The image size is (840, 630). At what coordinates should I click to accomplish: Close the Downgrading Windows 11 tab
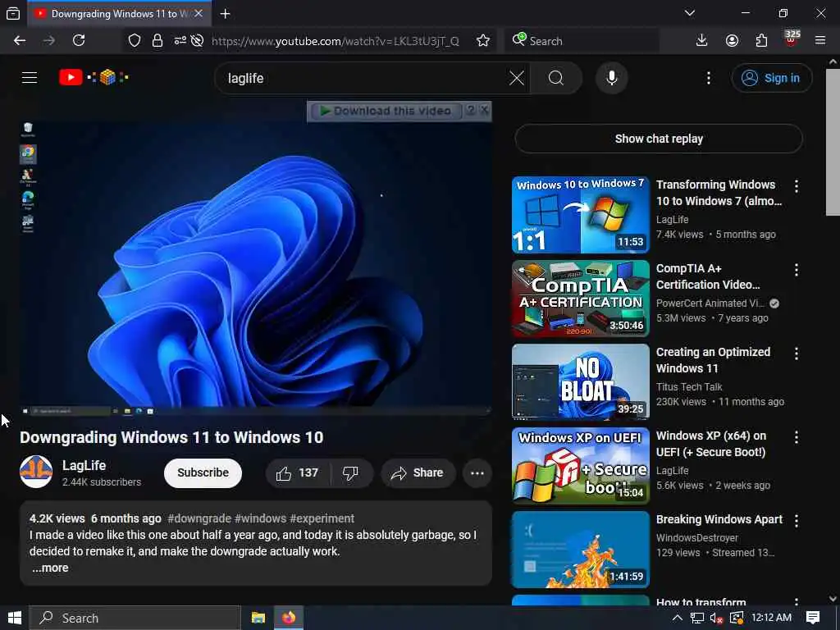(199, 14)
